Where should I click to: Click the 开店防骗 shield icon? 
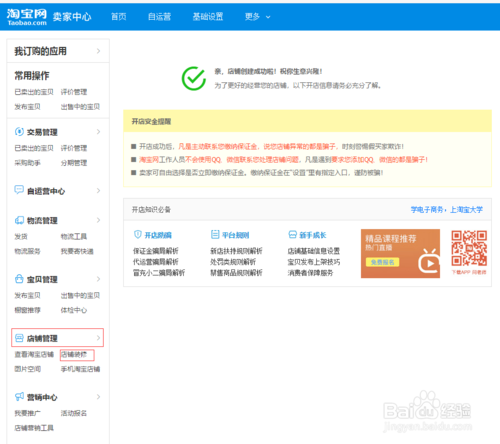[137, 235]
